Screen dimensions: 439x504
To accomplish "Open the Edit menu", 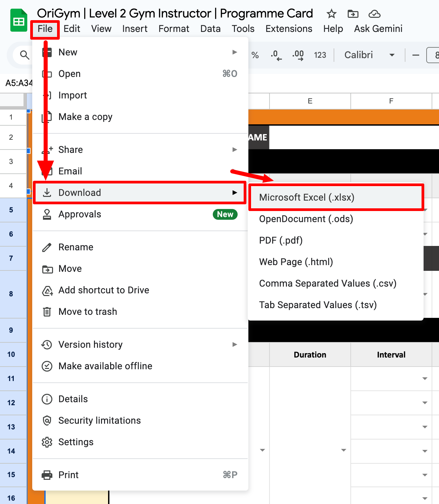I will pyautogui.click(x=72, y=29).
